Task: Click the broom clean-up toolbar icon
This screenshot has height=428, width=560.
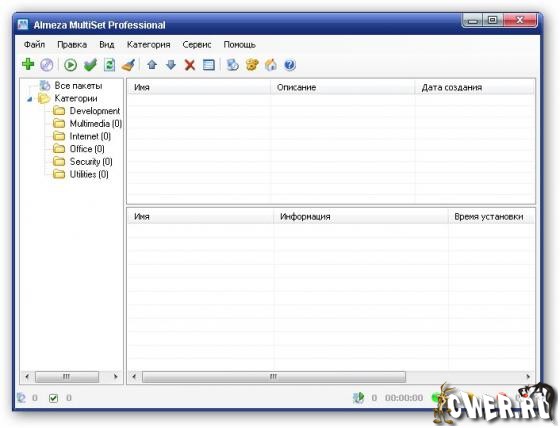Action: coord(128,65)
